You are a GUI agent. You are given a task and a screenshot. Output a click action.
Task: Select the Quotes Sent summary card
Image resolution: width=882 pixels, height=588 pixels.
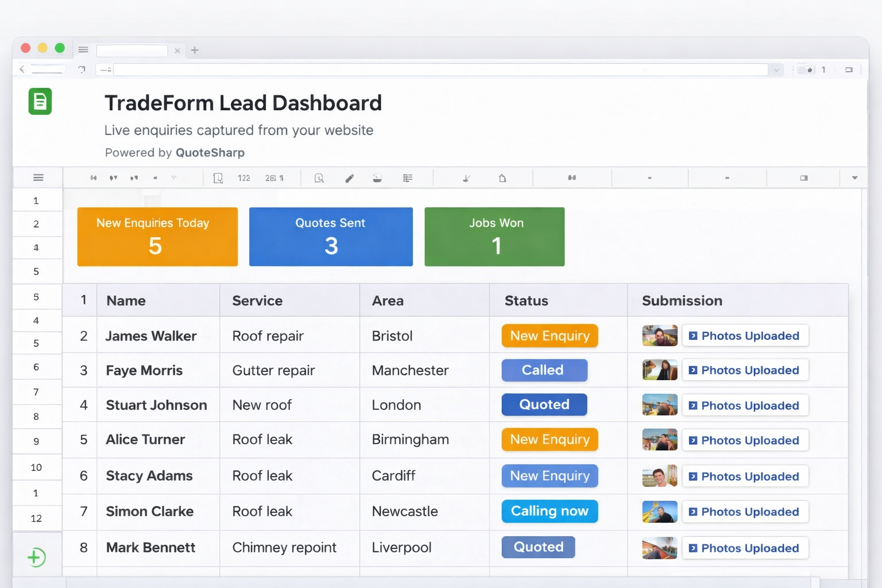tap(331, 237)
